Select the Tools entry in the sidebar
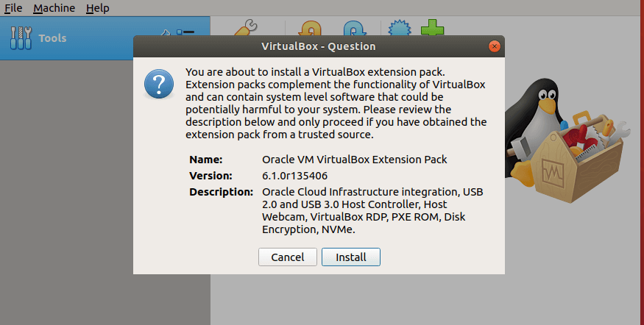Image resolution: width=644 pixels, height=325 pixels. 105,38
